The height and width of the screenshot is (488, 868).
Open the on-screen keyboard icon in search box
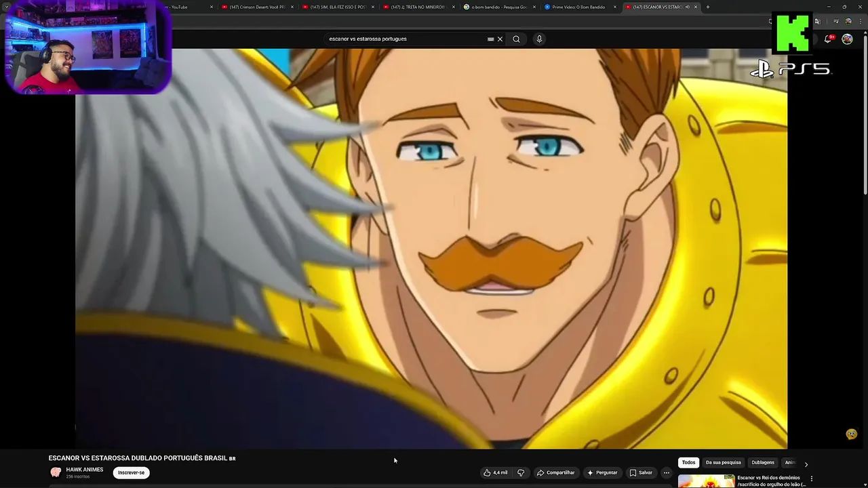(x=490, y=39)
